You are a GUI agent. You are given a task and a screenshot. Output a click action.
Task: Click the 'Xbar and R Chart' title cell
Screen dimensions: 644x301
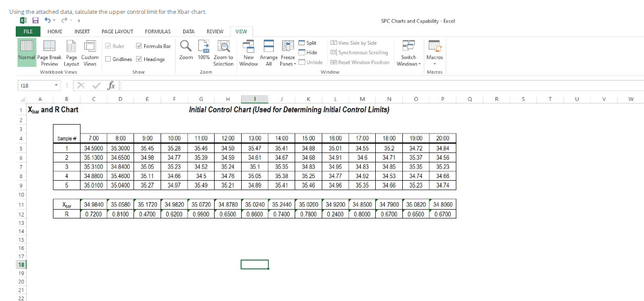click(x=53, y=110)
